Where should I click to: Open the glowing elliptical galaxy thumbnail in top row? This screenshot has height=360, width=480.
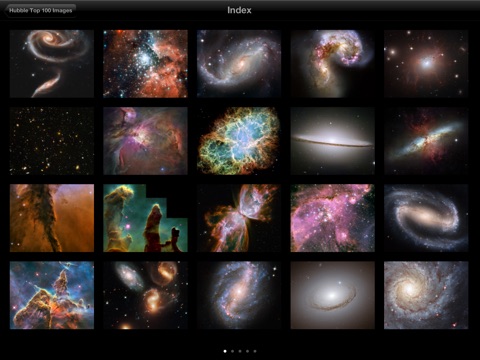(426, 64)
